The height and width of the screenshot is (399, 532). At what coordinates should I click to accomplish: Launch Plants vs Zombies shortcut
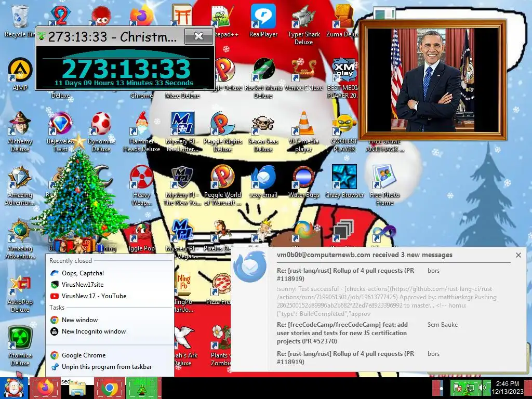(221, 345)
